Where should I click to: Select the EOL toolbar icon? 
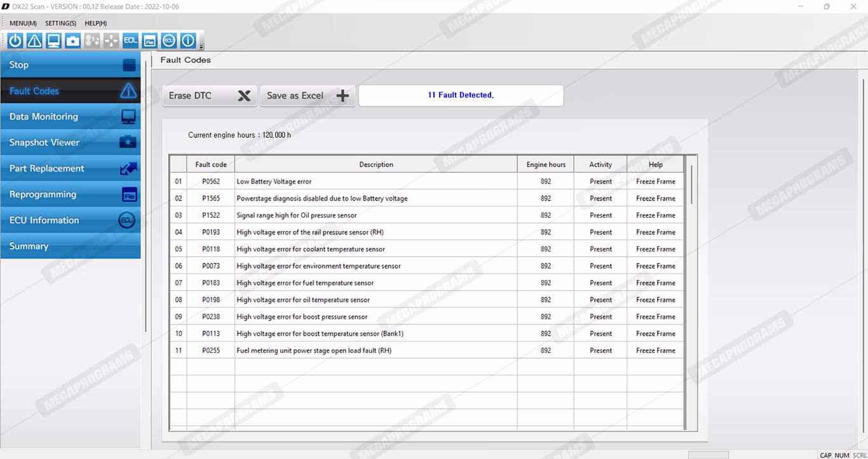tap(130, 41)
